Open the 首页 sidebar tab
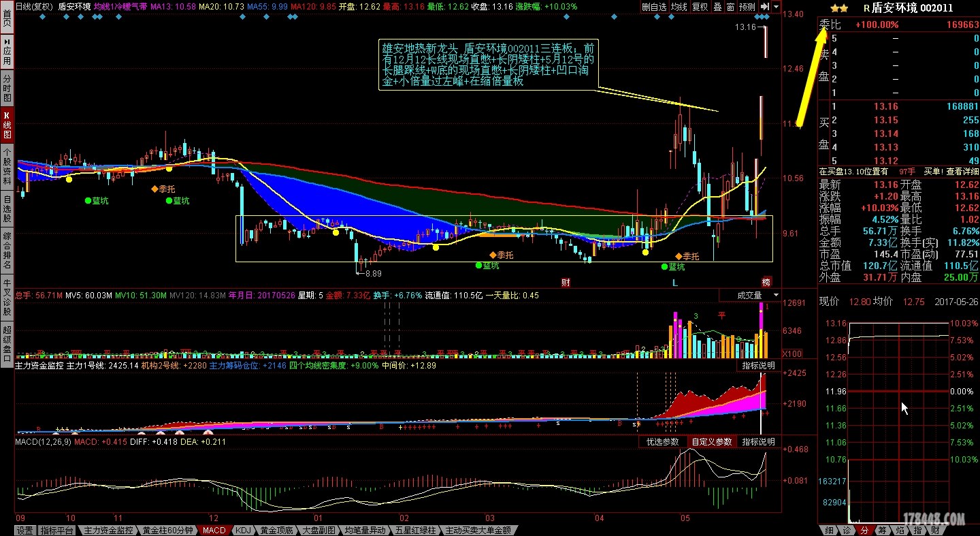980x536 pixels. 7,18
